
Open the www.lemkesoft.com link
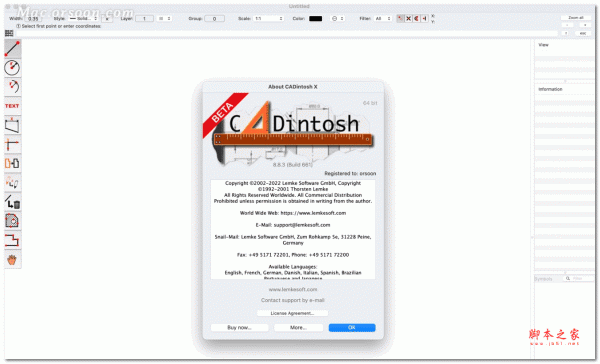pos(293,289)
